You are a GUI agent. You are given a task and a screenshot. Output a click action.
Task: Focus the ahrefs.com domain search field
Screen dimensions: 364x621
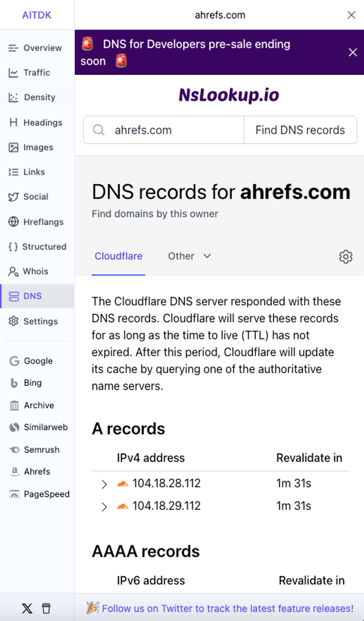tap(164, 130)
